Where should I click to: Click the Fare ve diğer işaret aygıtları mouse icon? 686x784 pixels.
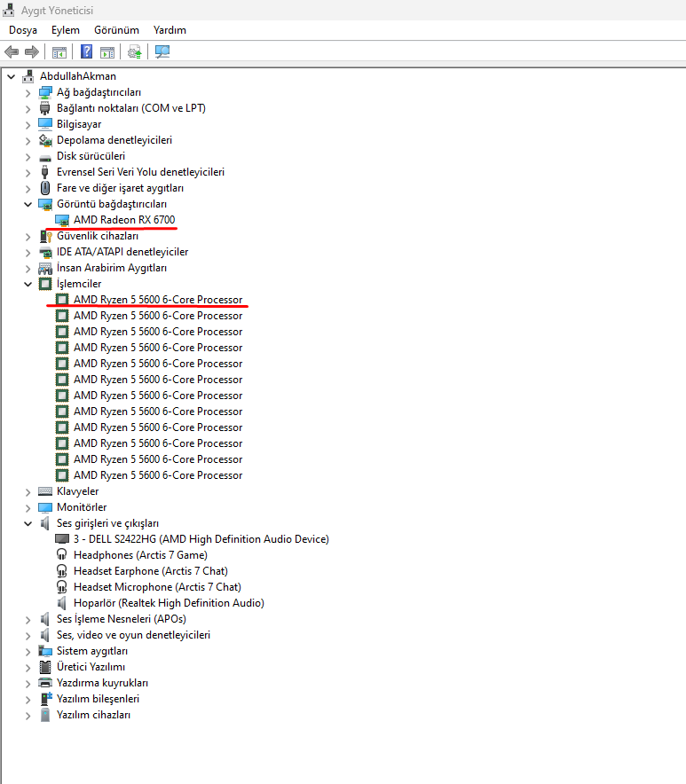45,188
